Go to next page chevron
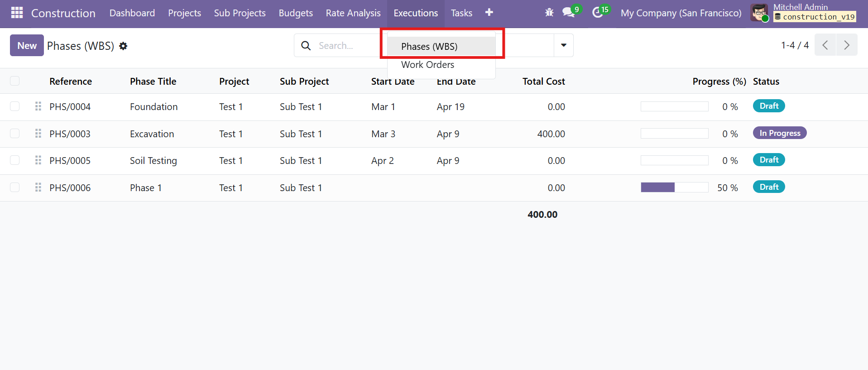 [x=847, y=45]
